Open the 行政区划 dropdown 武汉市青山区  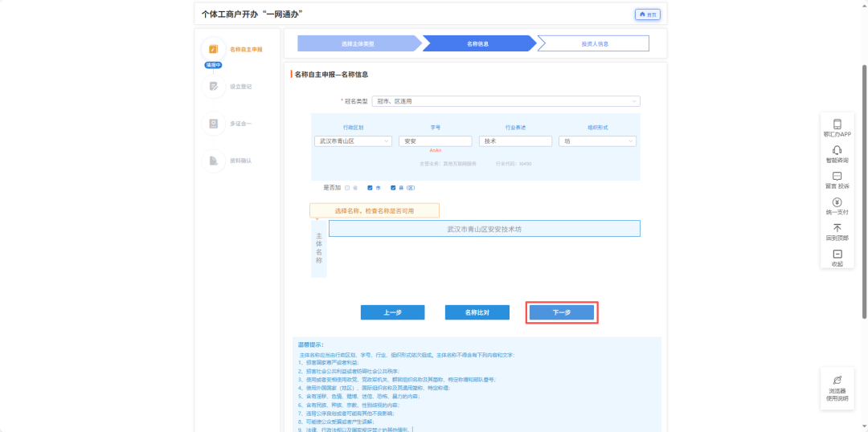click(353, 141)
